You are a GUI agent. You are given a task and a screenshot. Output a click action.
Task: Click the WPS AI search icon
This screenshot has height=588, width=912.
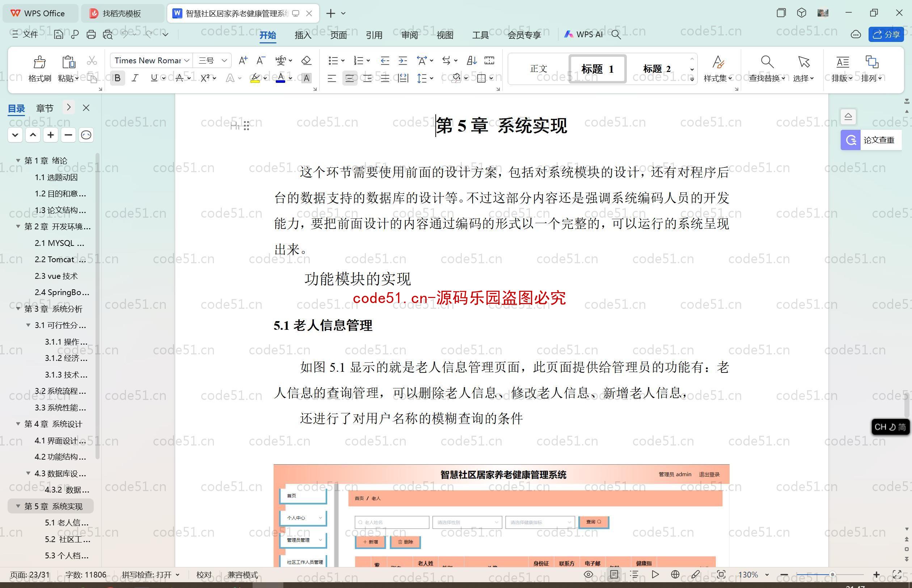coord(617,35)
